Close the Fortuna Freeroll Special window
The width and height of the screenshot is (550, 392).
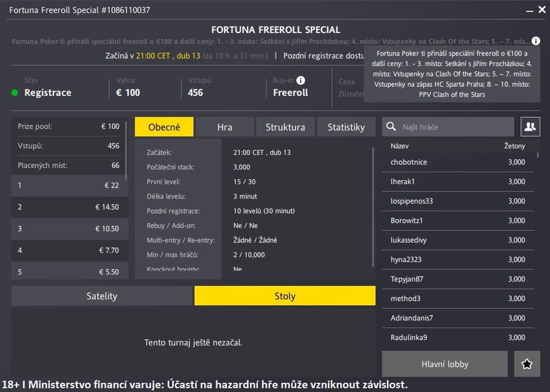[x=542, y=9]
